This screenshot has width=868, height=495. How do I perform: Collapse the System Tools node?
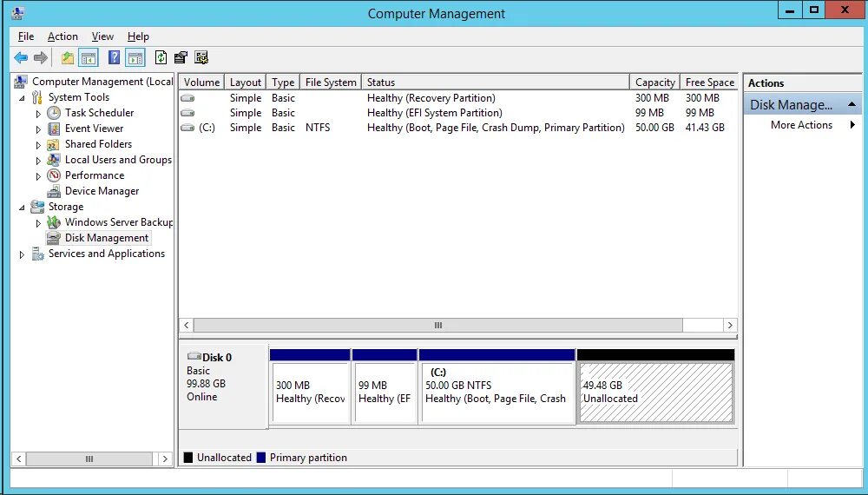[23, 98]
